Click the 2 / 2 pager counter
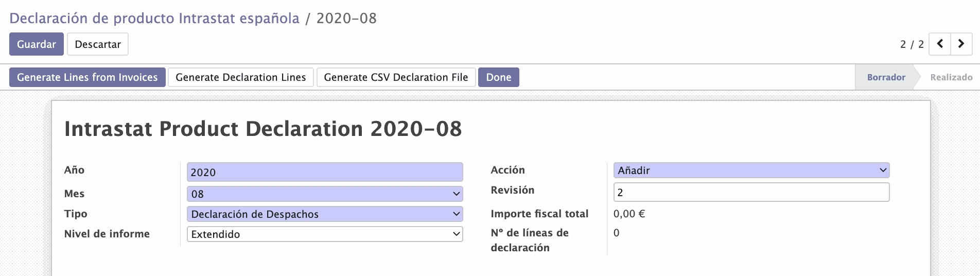This screenshot has height=276, width=980. (x=912, y=44)
